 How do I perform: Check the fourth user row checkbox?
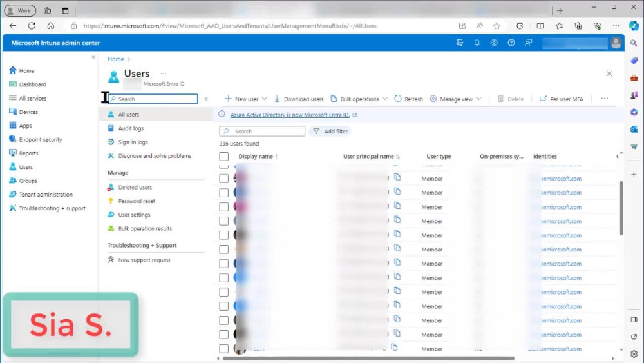pos(224,221)
